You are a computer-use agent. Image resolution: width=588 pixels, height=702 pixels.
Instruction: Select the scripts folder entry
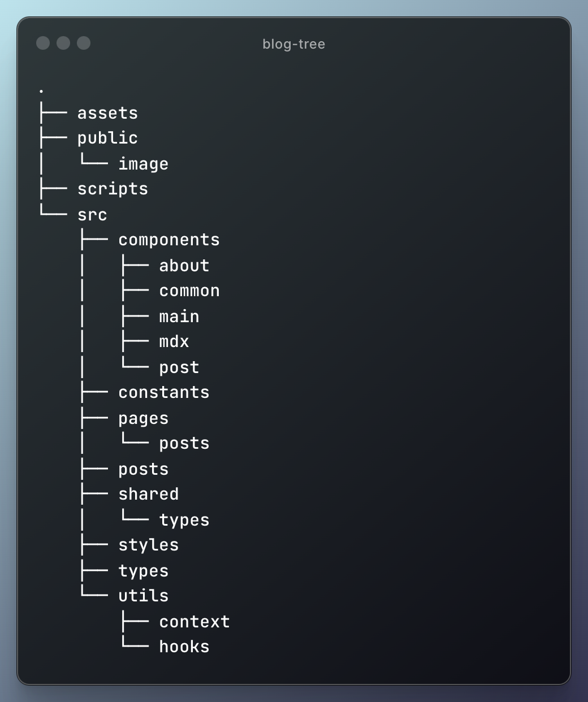[x=113, y=189]
